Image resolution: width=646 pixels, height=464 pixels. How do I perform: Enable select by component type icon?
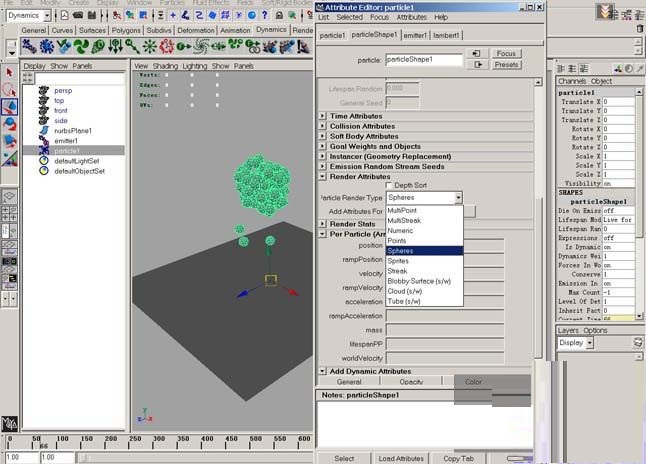[x=143, y=15]
